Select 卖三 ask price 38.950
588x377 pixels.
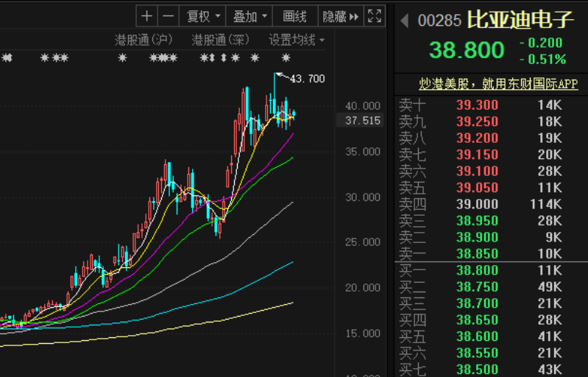(477, 221)
